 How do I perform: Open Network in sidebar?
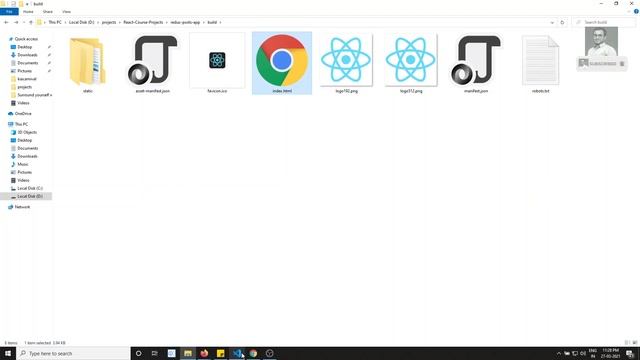pyautogui.click(x=22, y=207)
